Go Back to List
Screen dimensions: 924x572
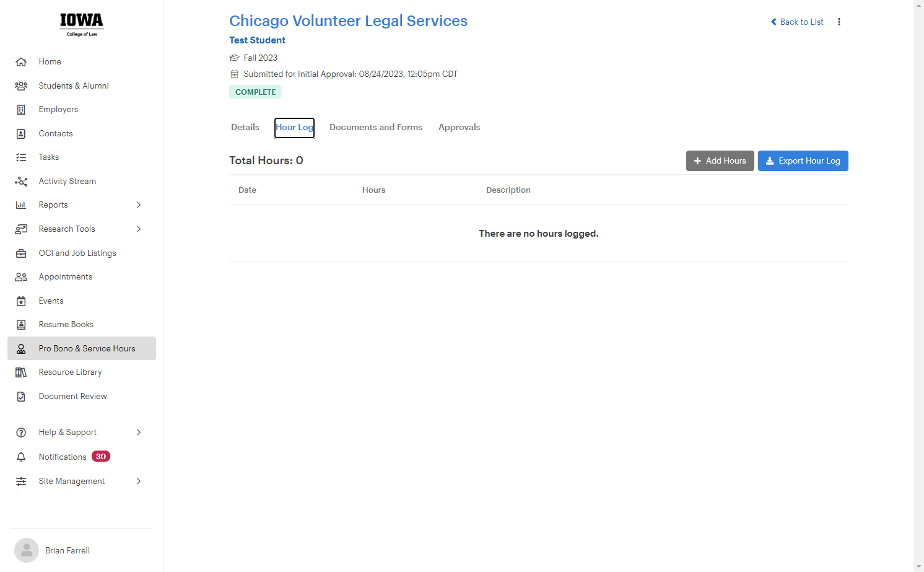coord(797,22)
